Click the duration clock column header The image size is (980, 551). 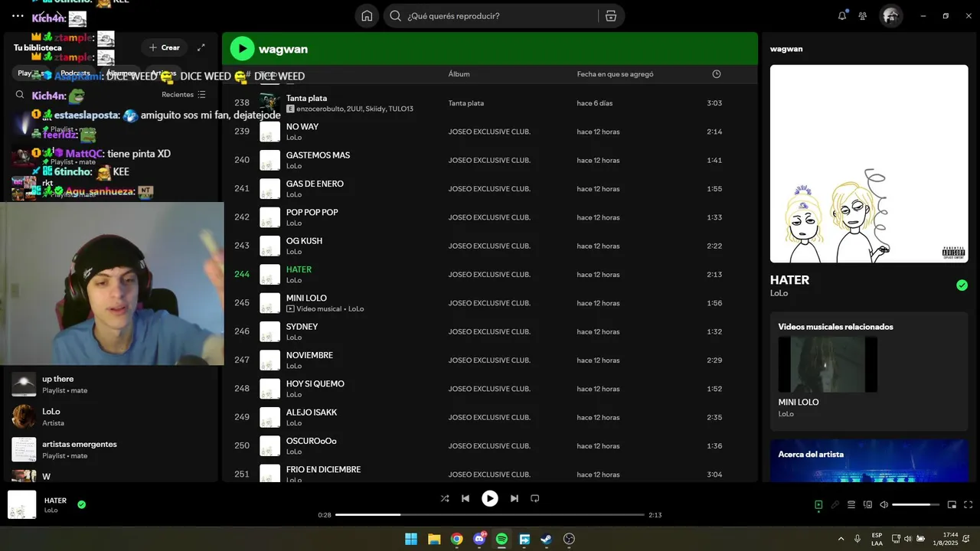717,74
